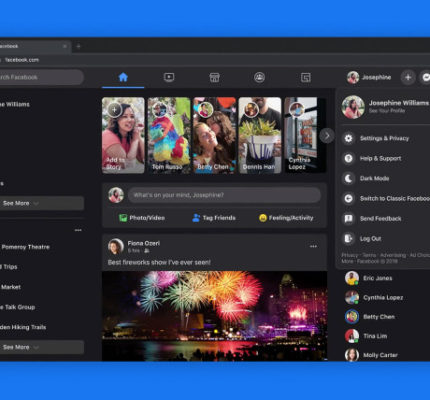The width and height of the screenshot is (430, 400).
Task: Close the Facebook browser tab
Action: pos(65,46)
